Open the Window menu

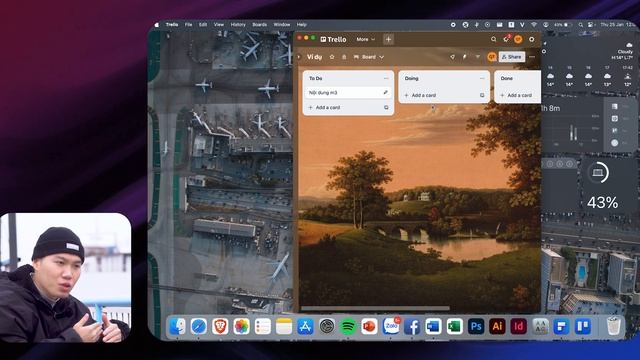(282, 24)
